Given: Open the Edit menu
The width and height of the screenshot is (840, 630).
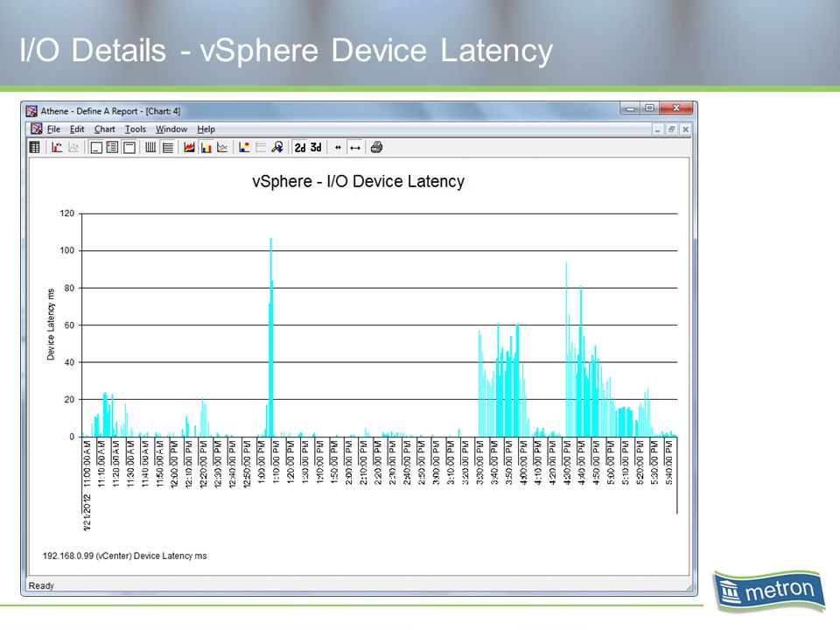Looking at the screenshot, I should 77,129.
